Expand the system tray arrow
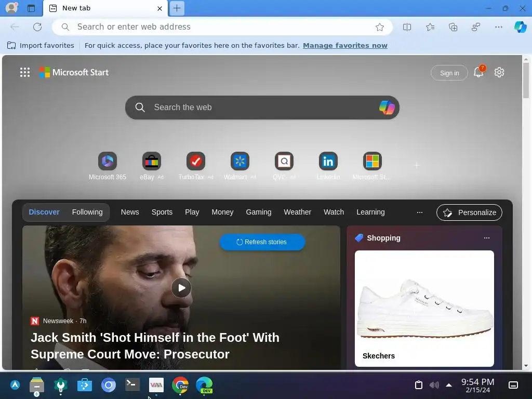532x399 pixels. pyautogui.click(x=449, y=385)
